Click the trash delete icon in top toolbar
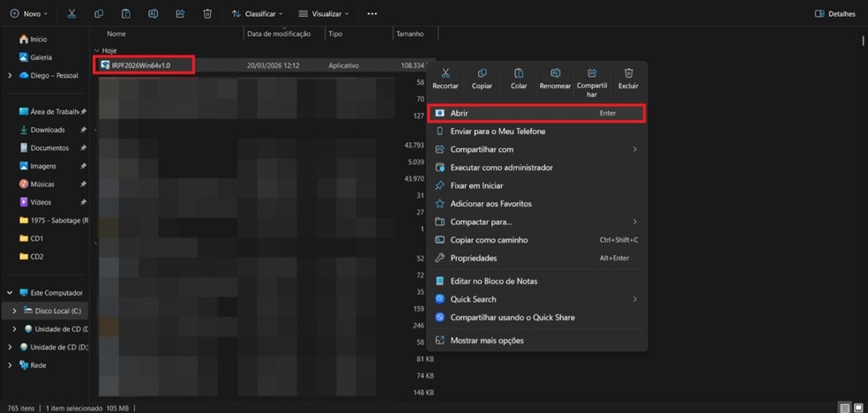 pyautogui.click(x=207, y=14)
